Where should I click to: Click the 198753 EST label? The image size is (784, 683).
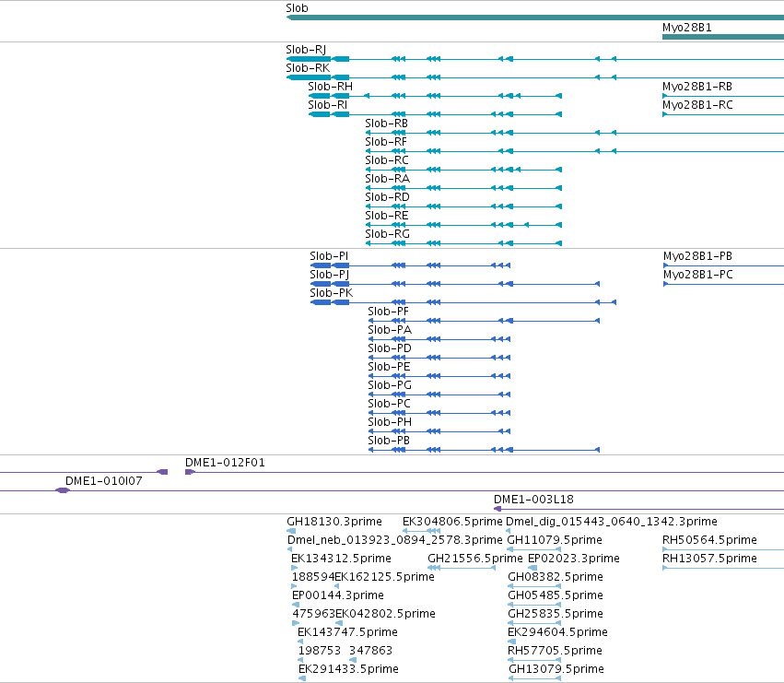[319, 651]
